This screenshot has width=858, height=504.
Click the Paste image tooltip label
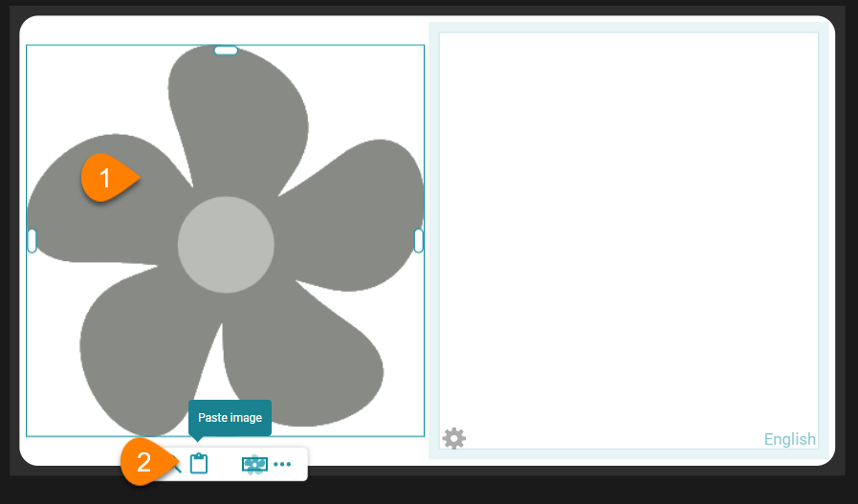(230, 418)
